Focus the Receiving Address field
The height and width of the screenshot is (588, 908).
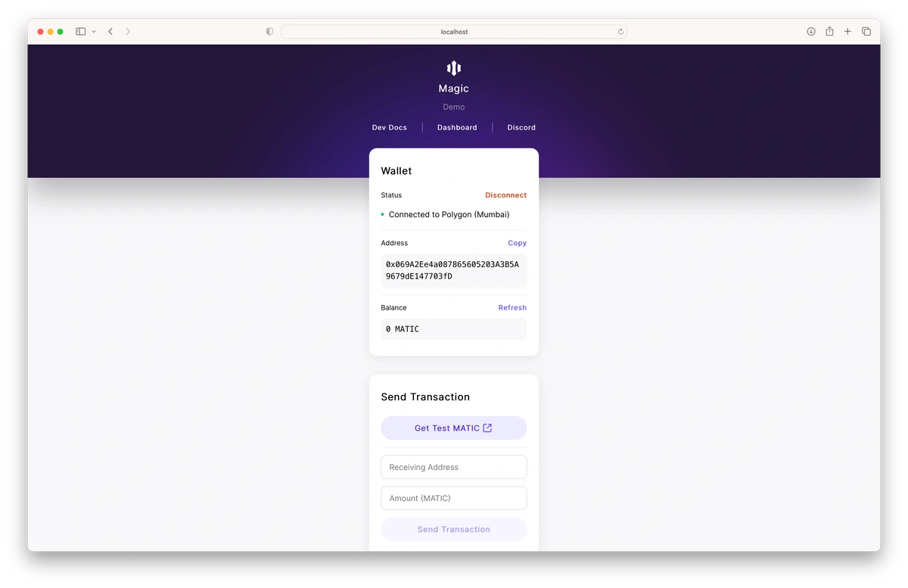tap(454, 467)
